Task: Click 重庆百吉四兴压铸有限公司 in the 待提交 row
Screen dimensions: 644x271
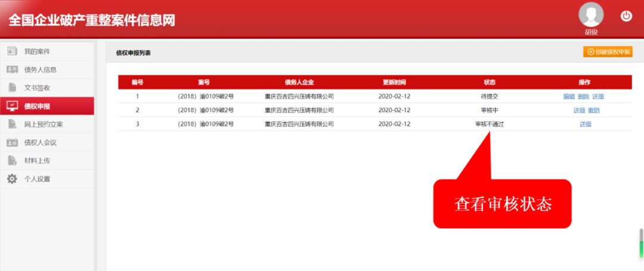Action: [x=299, y=96]
